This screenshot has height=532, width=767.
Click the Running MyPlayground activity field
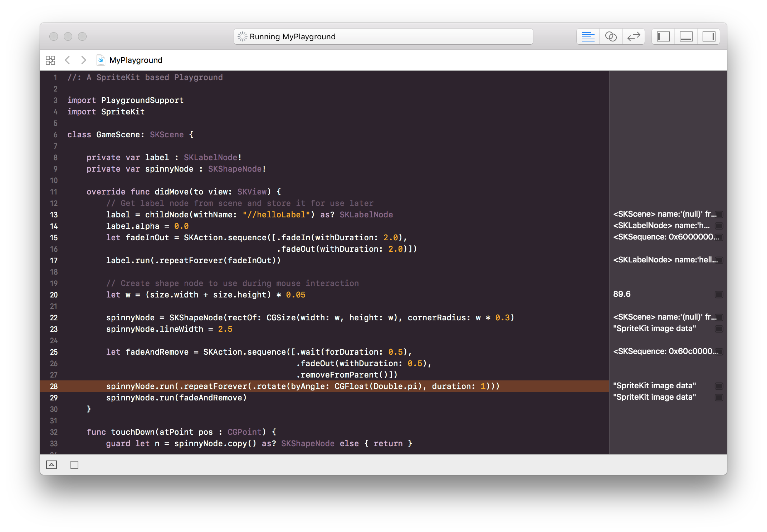[383, 37]
